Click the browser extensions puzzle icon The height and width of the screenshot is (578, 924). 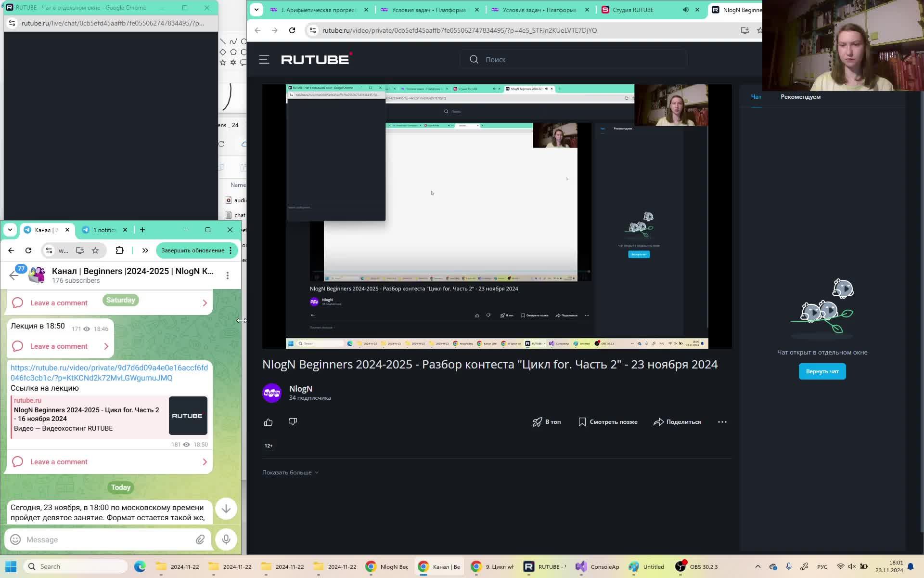[119, 250]
